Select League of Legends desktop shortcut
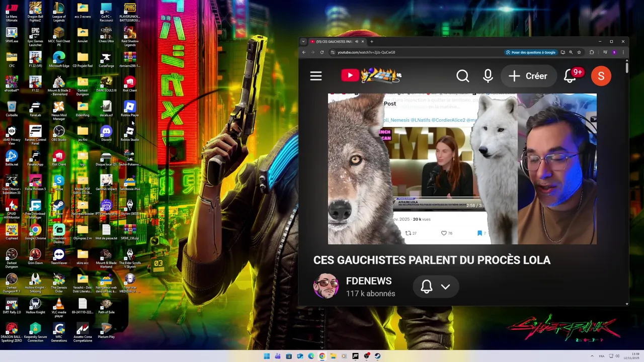This screenshot has width=644, height=362. pyautogui.click(x=59, y=13)
